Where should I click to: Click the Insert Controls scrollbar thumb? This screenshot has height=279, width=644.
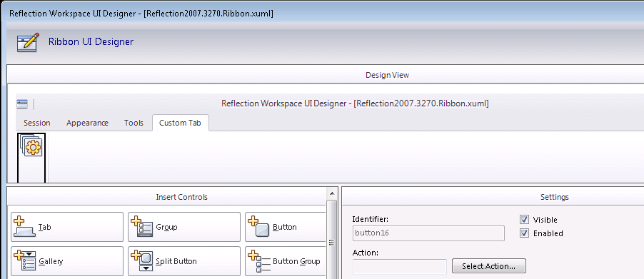[x=331, y=242]
